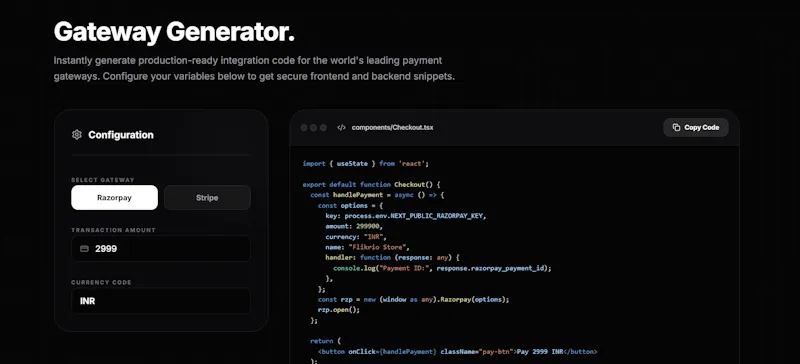Click the TRANSACTION AMOUNT label
Viewport: 800px width, 364px height.
click(113, 230)
